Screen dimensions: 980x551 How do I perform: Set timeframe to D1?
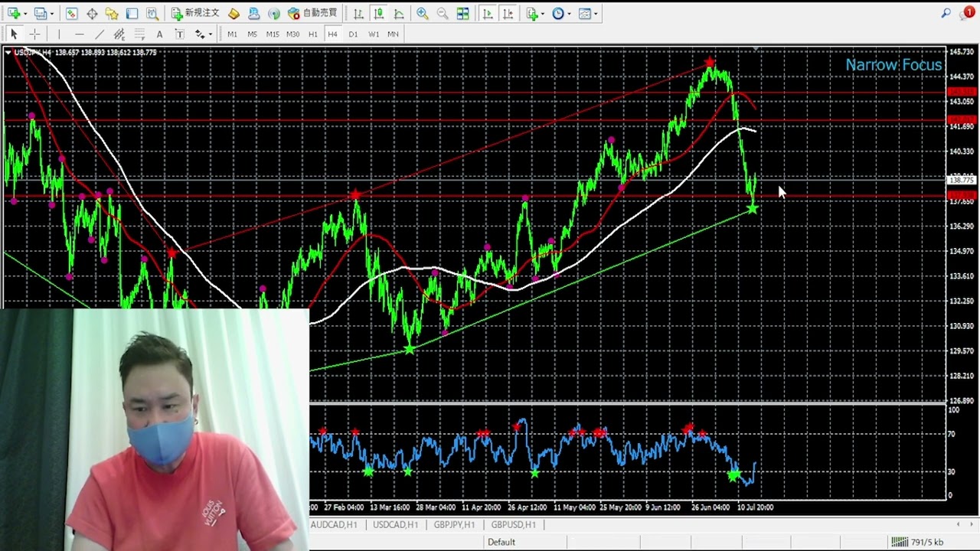353,34
